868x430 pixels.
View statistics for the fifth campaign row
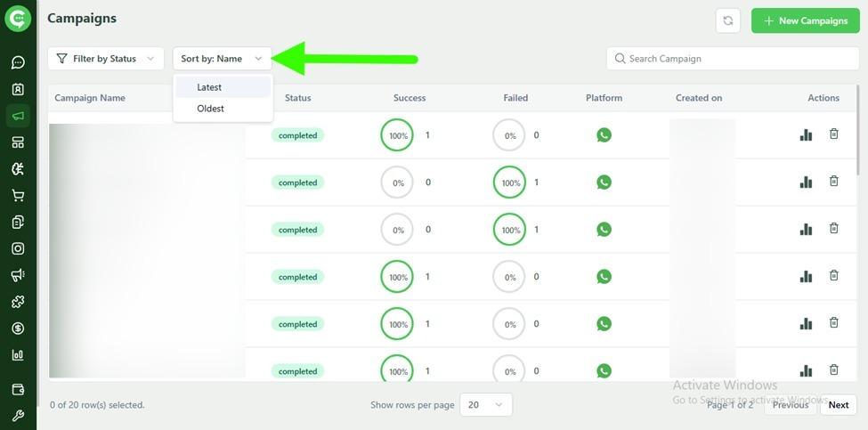pyautogui.click(x=806, y=323)
